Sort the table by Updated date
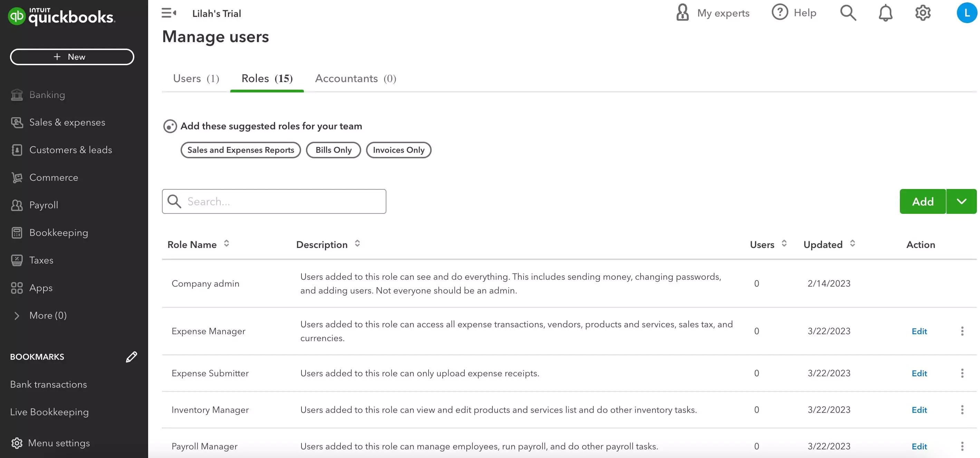 tap(852, 243)
